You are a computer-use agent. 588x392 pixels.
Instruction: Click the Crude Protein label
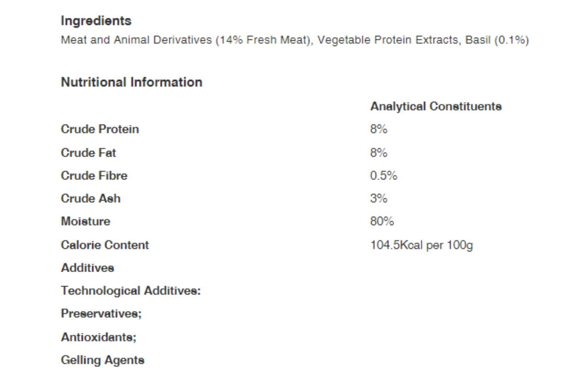click(x=100, y=130)
